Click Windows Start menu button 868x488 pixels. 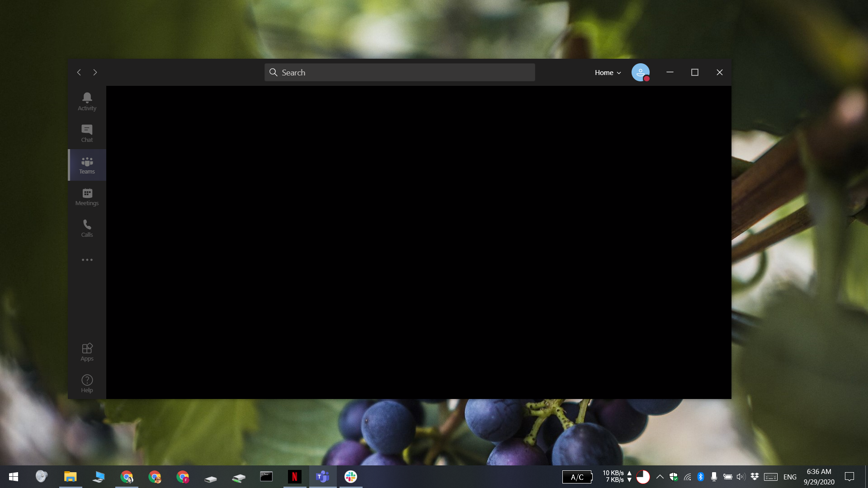coord(13,477)
